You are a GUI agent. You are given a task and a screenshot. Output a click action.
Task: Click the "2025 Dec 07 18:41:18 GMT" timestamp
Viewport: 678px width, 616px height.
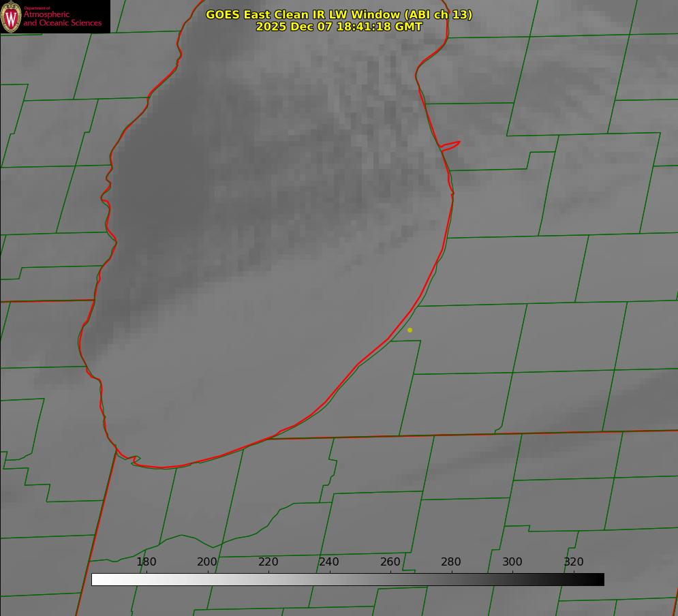(x=339, y=27)
